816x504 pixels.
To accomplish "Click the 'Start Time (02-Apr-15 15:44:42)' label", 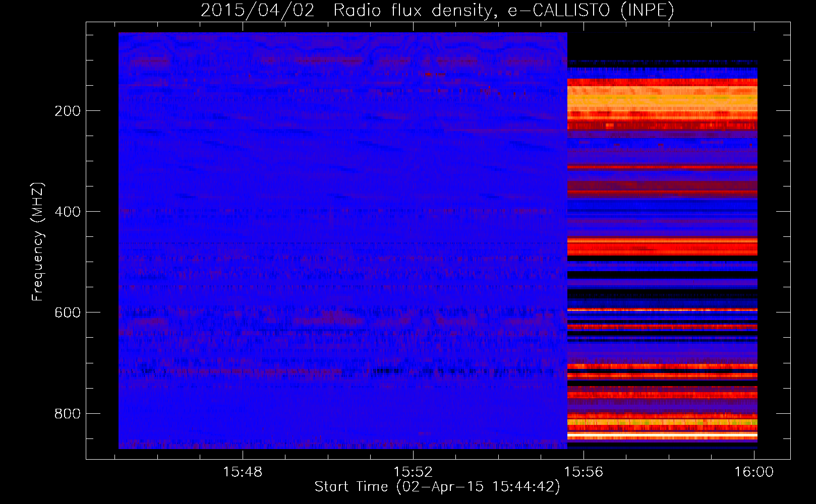I will [437, 486].
